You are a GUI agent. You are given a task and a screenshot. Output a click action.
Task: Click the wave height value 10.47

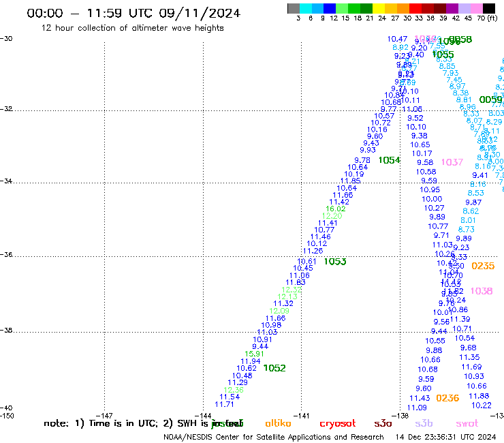tap(397, 40)
